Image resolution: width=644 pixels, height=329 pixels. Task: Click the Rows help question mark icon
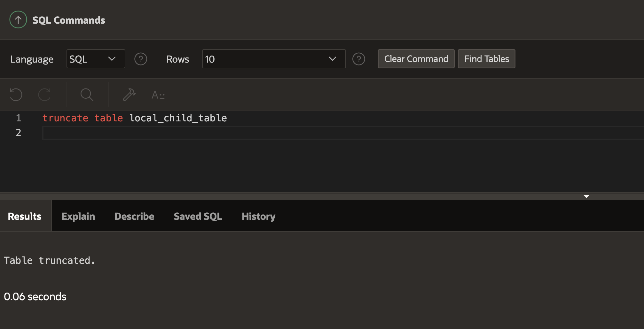359,59
